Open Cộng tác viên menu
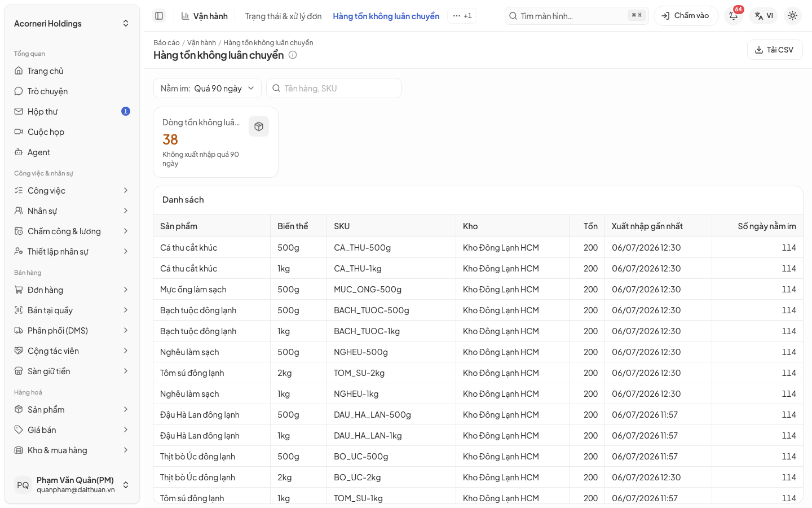This screenshot has height=508, width=812. pyautogui.click(x=72, y=351)
